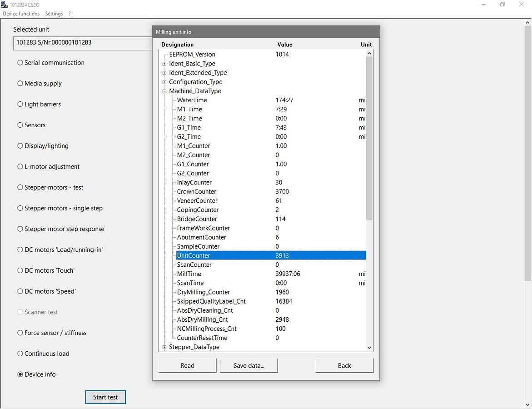Choose the Force sensor / stiffness test
Screen dimensions: 532x409
click(x=20, y=333)
